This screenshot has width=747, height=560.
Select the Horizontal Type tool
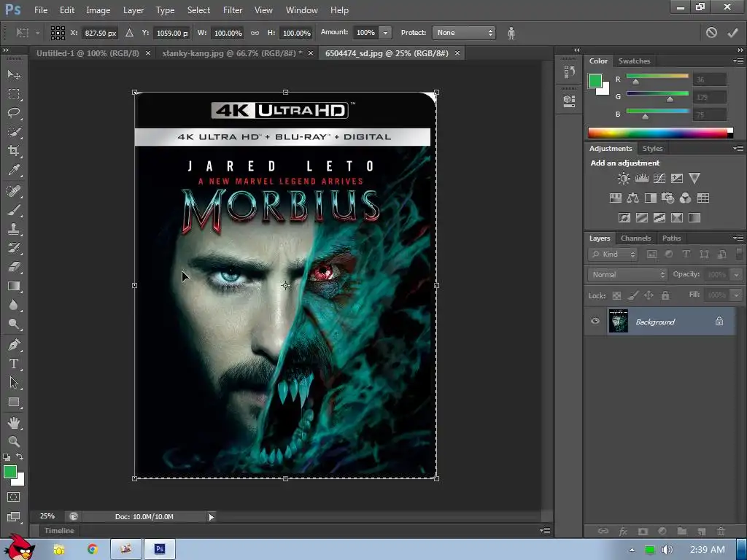(x=14, y=364)
